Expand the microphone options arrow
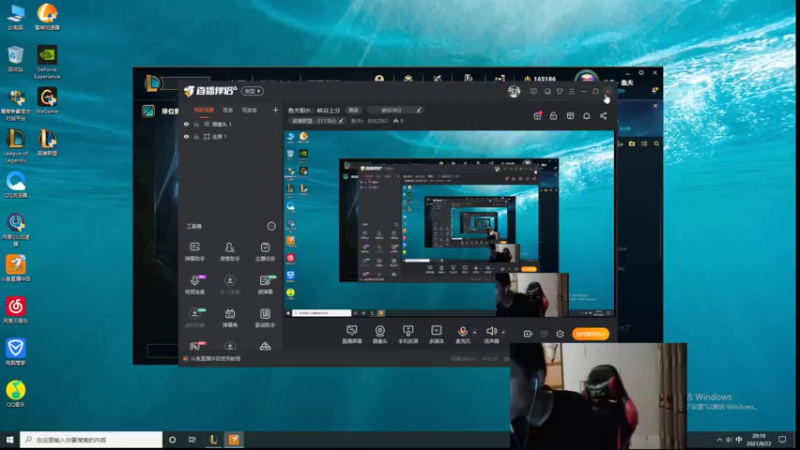The width and height of the screenshot is (800, 450). (474, 332)
